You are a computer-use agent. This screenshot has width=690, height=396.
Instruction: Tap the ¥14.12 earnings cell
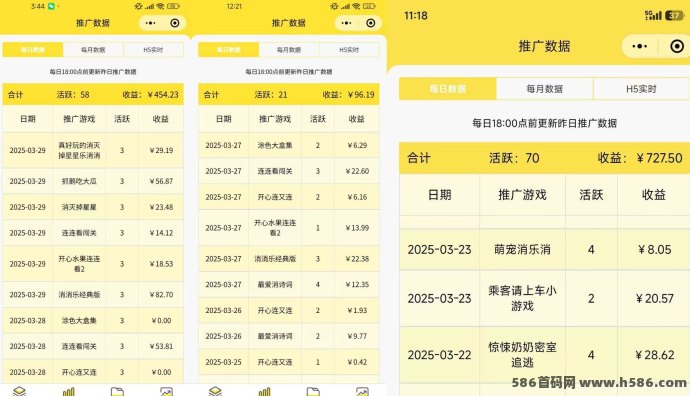pyautogui.click(x=161, y=233)
